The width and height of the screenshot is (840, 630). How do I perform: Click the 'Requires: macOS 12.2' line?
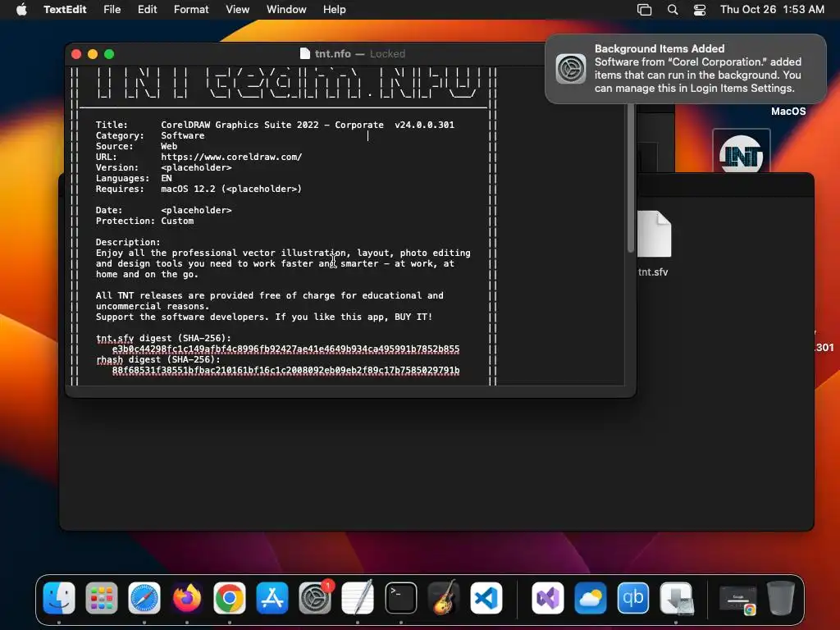[199, 189]
